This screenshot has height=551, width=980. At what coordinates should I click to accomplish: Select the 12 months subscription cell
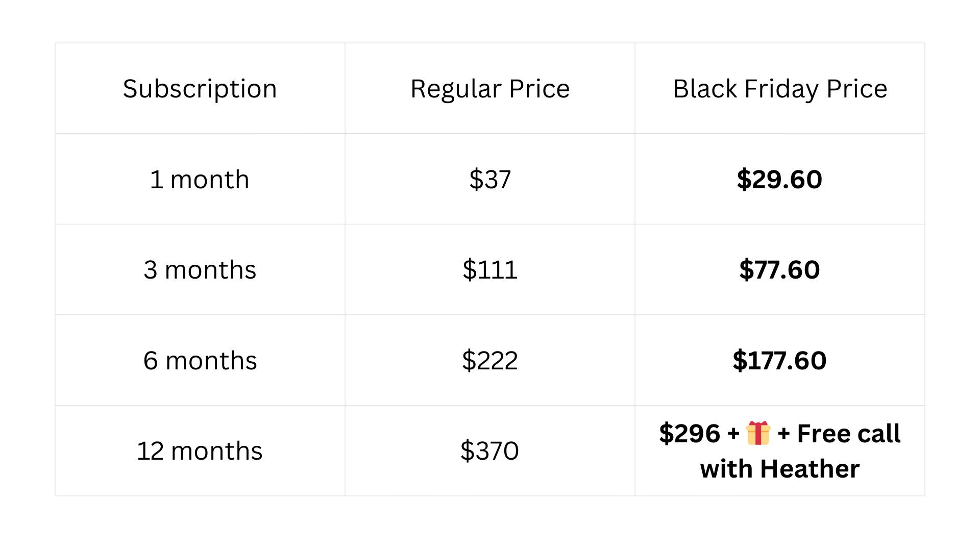point(200,451)
